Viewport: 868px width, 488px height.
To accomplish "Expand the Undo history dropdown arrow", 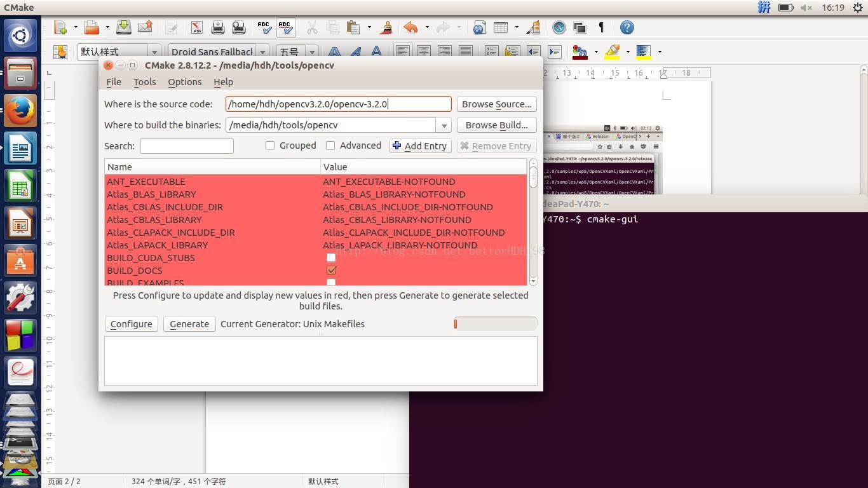I will (427, 27).
